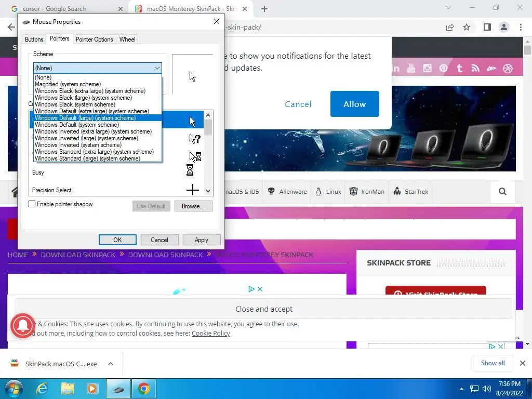The height and width of the screenshot is (399, 532).
Task: Choose Windows Default (large) scheme
Action: click(98, 118)
